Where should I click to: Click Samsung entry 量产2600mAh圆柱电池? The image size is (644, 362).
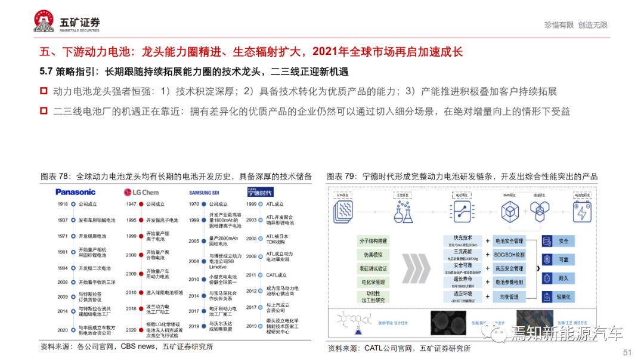coord(224,241)
